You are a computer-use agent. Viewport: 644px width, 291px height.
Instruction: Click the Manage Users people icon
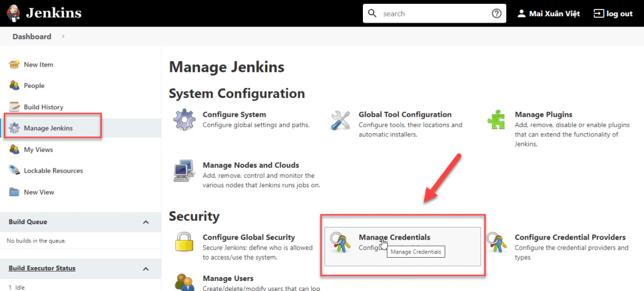pos(184,282)
